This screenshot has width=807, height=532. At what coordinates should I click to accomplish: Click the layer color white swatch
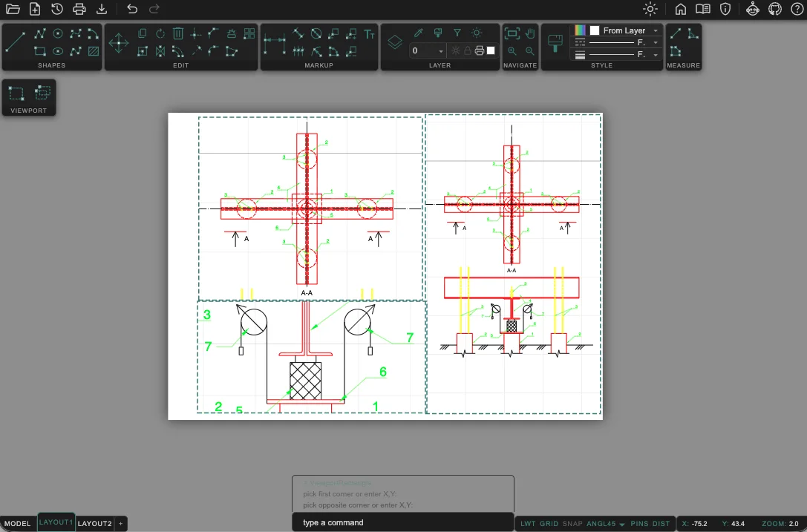point(491,50)
